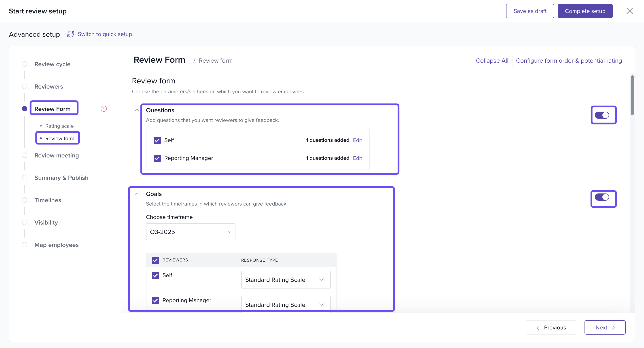Image resolution: width=644 pixels, height=348 pixels.
Task: Turn off the Goals section toggle
Action: point(602,197)
